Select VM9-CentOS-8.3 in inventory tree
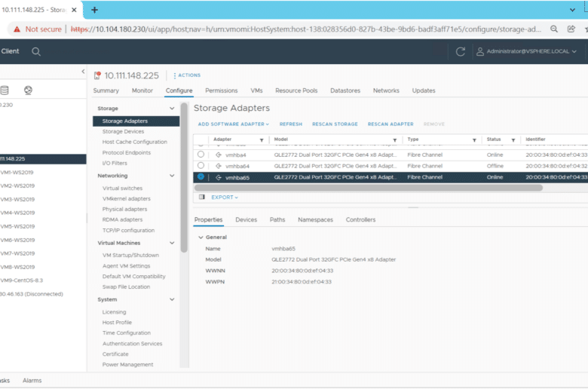 pyautogui.click(x=21, y=280)
